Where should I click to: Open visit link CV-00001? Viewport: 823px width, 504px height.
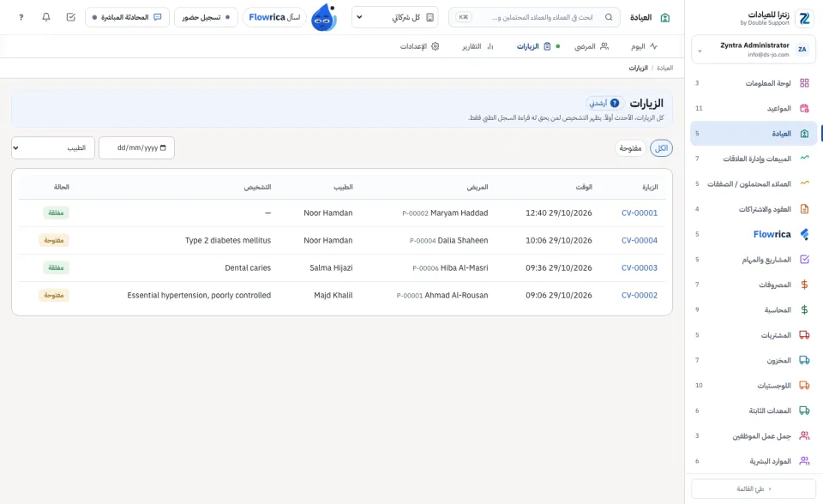[x=640, y=213]
